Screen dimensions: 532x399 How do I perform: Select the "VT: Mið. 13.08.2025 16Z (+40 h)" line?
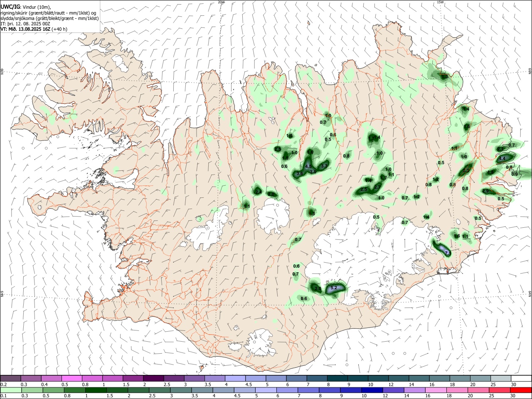[x=34, y=29]
